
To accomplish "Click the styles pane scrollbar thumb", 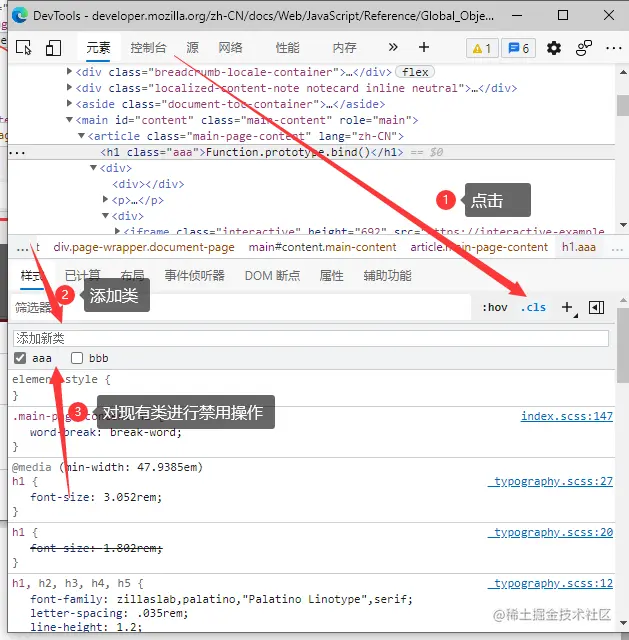I will 623,345.
